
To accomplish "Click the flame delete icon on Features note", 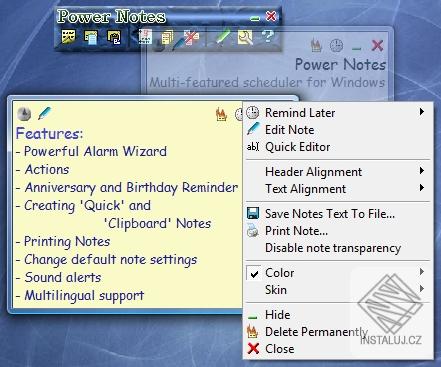I will coord(221,114).
